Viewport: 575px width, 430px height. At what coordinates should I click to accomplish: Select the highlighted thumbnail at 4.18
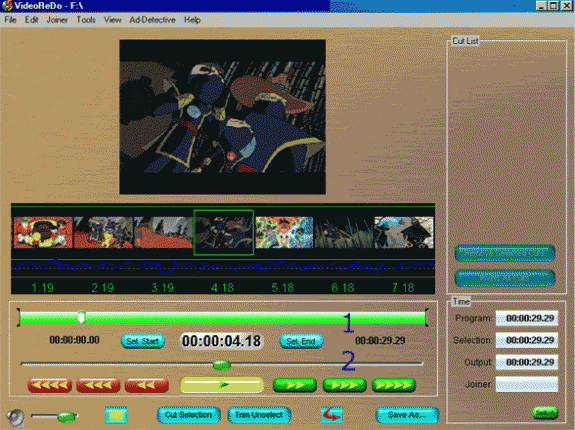(x=223, y=232)
